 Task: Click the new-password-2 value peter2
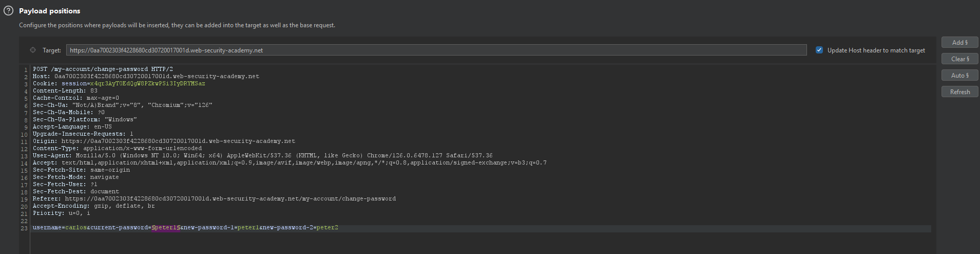pyautogui.click(x=327, y=227)
